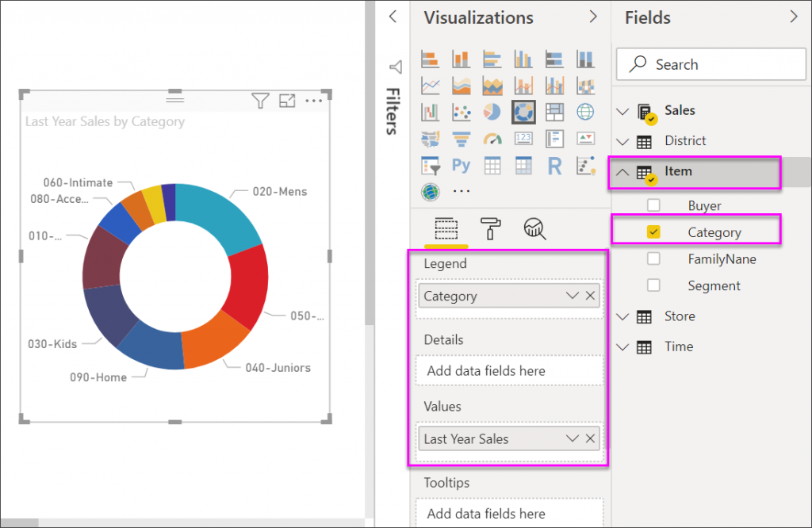Select the R script visual icon
This screenshot has height=528, width=812.
pyautogui.click(x=554, y=166)
